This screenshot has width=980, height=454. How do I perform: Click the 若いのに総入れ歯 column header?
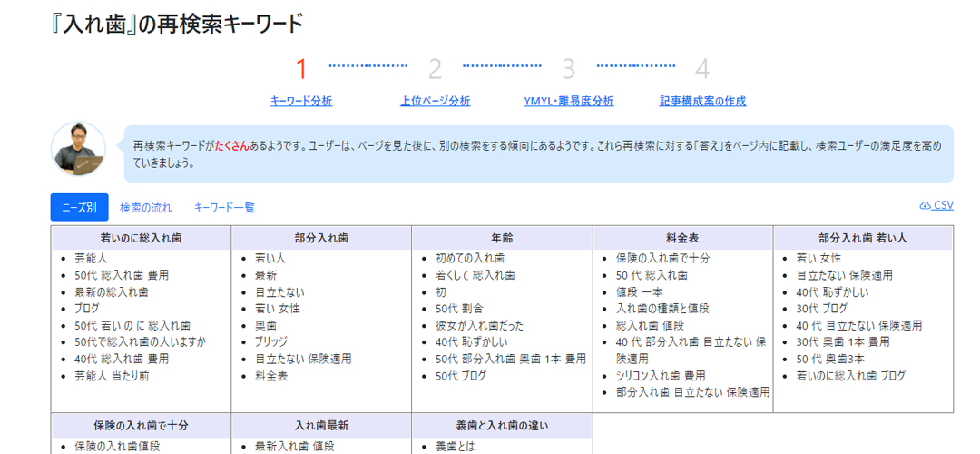pyautogui.click(x=141, y=238)
